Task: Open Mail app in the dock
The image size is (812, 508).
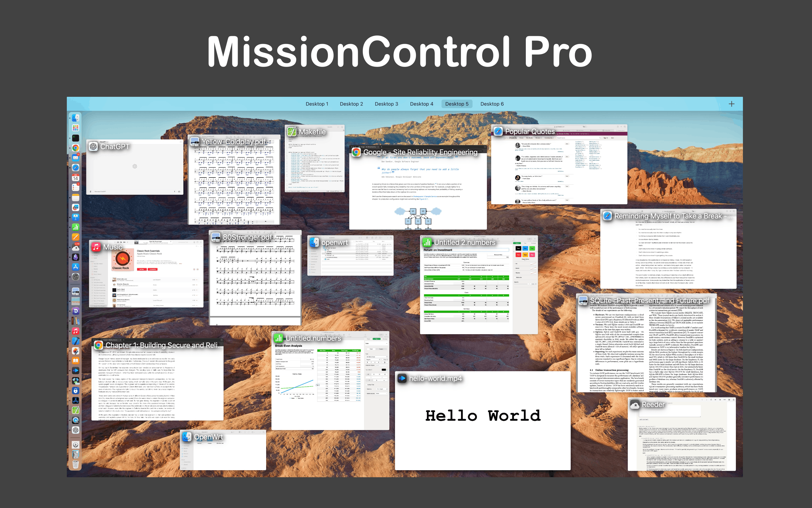Action: pos(76,157)
